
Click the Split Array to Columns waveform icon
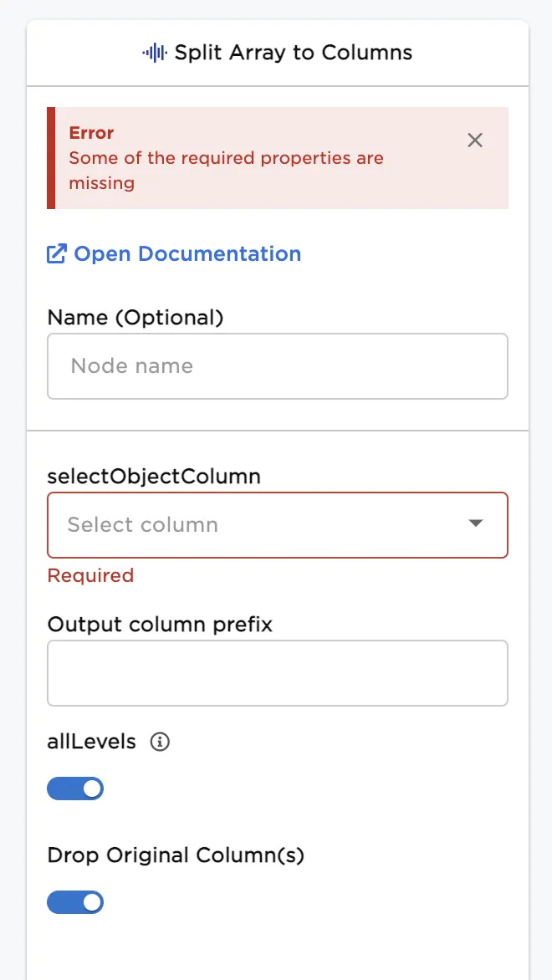154,53
